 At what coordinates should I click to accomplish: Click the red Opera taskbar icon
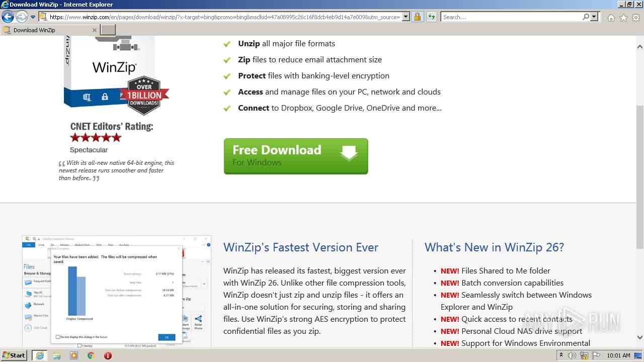pos(108,355)
